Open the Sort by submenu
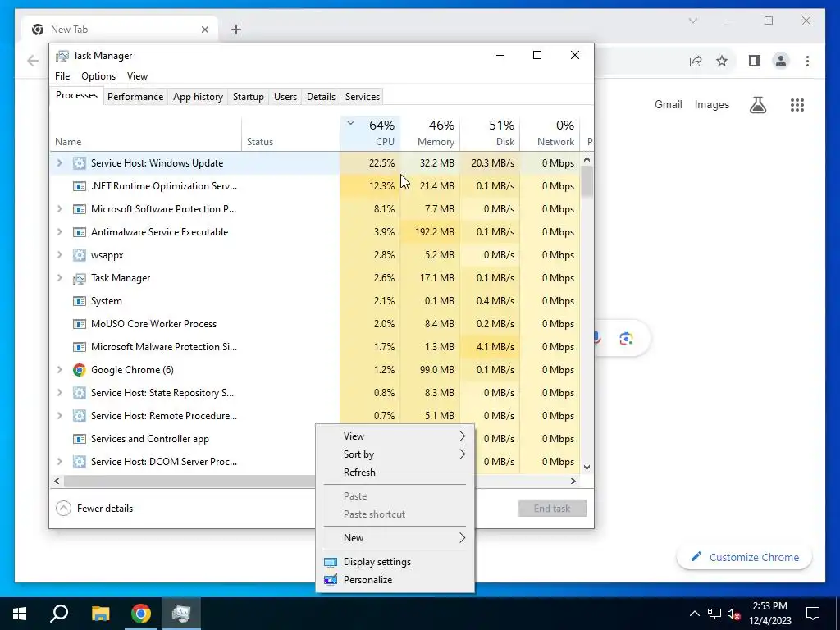The width and height of the screenshot is (840, 630). [x=395, y=454]
